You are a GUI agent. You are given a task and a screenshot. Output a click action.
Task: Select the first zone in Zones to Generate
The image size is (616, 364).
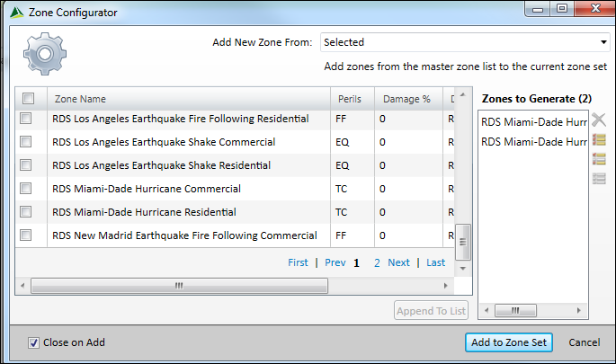pos(531,122)
